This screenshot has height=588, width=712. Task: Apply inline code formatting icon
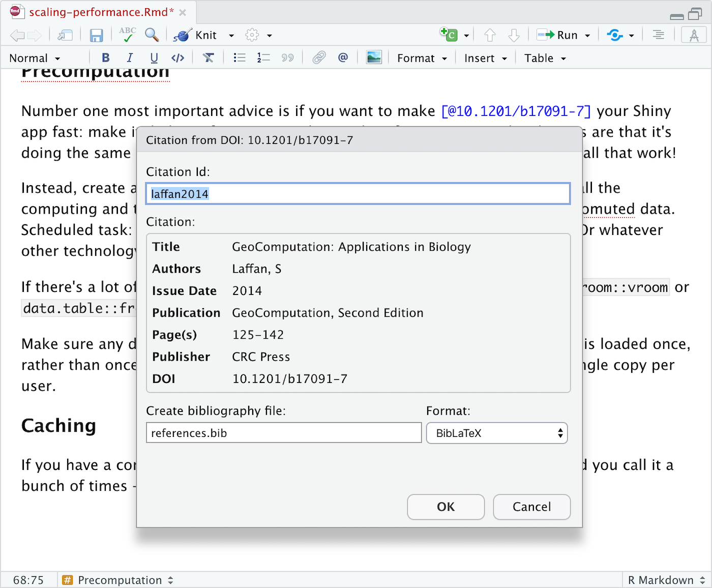click(178, 58)
